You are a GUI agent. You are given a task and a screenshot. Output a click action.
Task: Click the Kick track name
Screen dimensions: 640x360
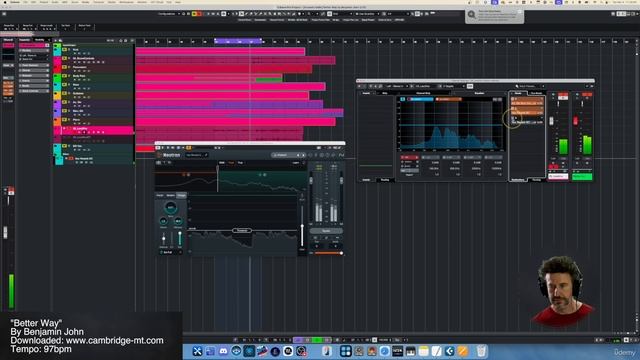[x=76, y=50]
